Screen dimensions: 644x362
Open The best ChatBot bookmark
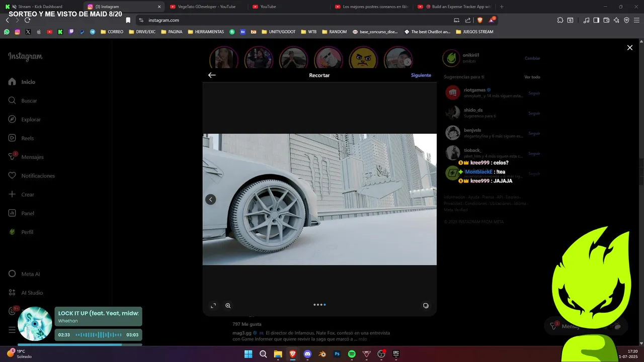click(427, 32)
